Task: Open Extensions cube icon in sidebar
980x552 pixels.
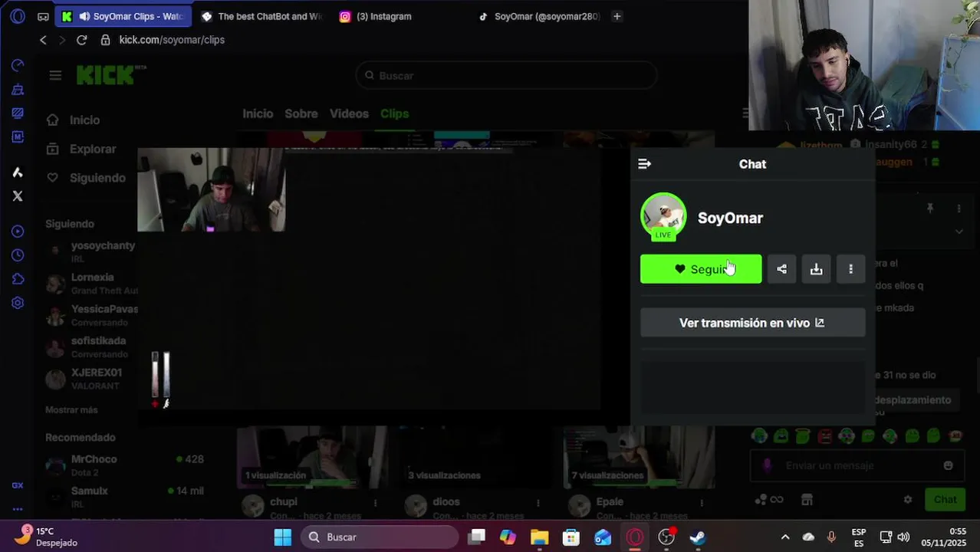Action: (x=18, y=279)
